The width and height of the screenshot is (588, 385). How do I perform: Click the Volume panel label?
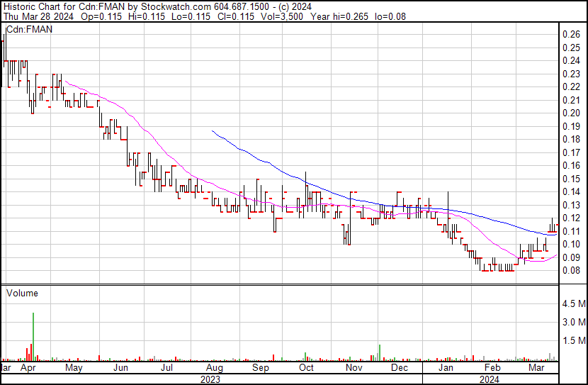[22, 293]
